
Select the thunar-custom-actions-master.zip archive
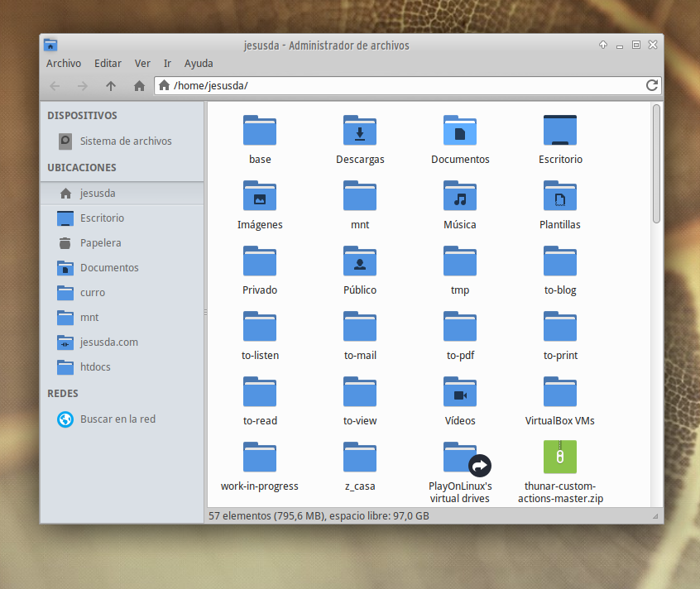(x=560, y=457)
